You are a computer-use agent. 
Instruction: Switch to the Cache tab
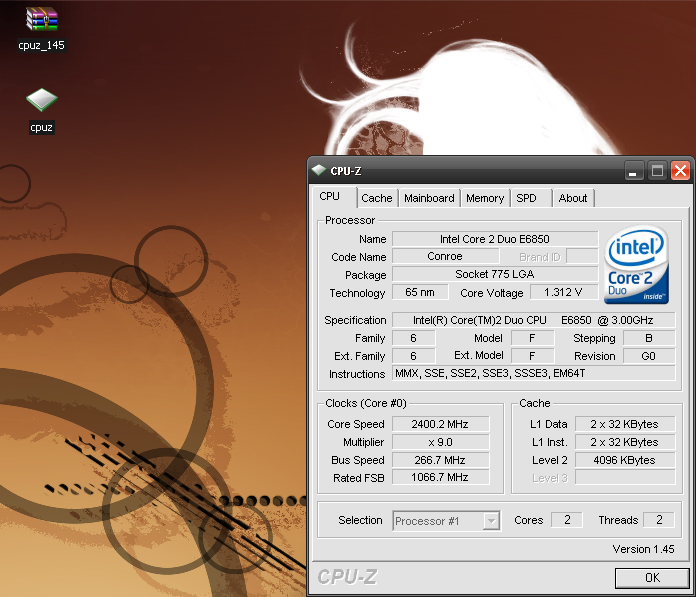(377, 198)
